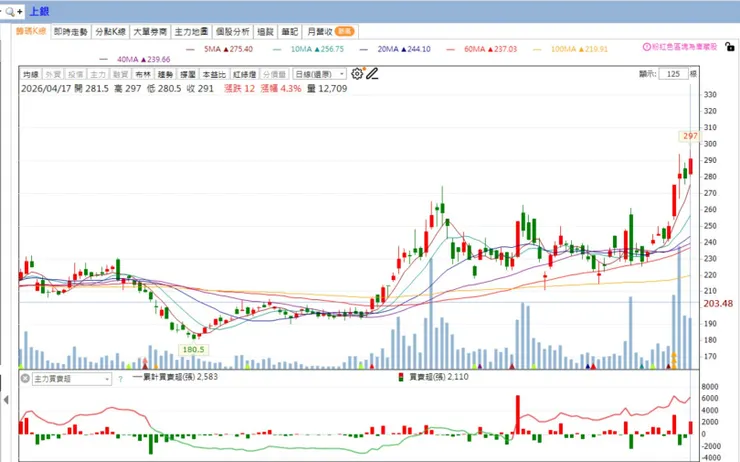Toggle 投信 overlay button

tap(76, 75)
